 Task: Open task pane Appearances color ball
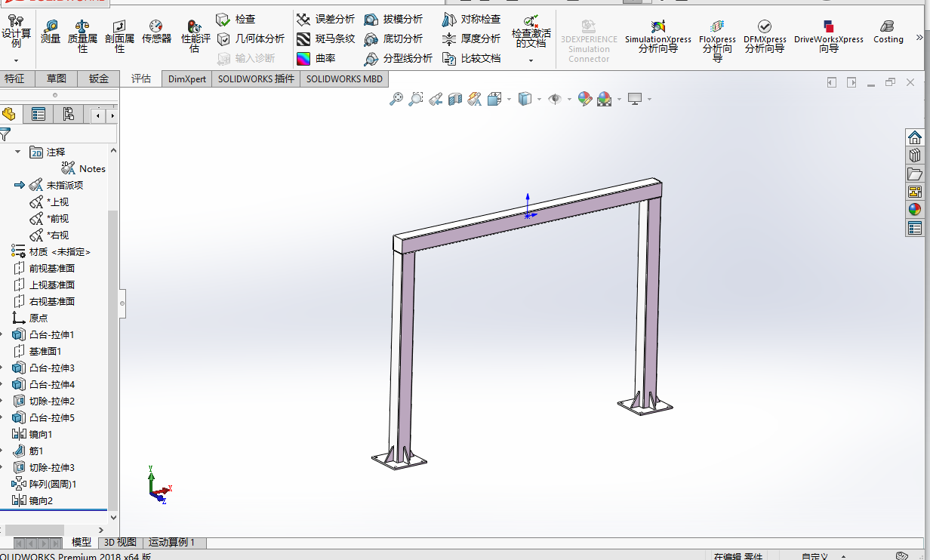click(915, 210)
